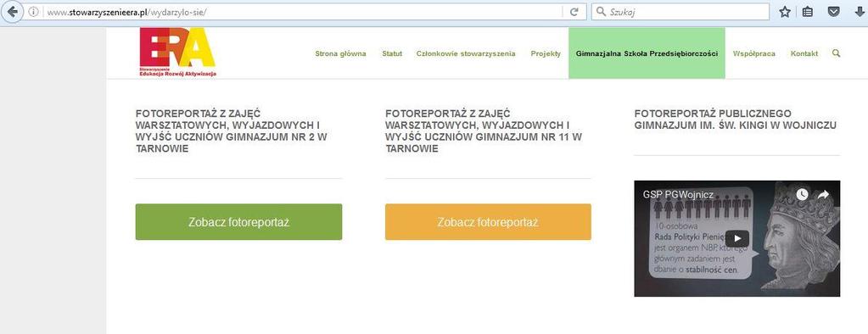Viewport: 868px width, 334px height.
Task: Click heading about Gimnazjum nr 2 w Tarnowie
Action: [x=232, y=131]
